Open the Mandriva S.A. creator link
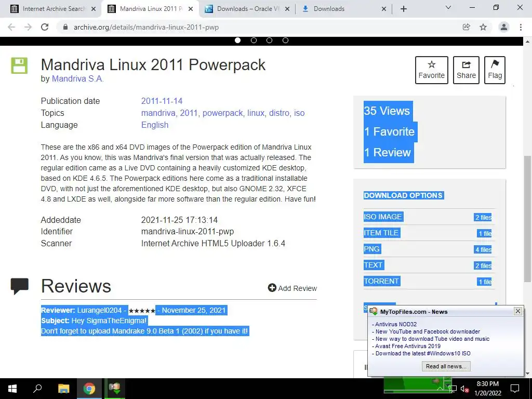532x399 pixels. point(78,79)
